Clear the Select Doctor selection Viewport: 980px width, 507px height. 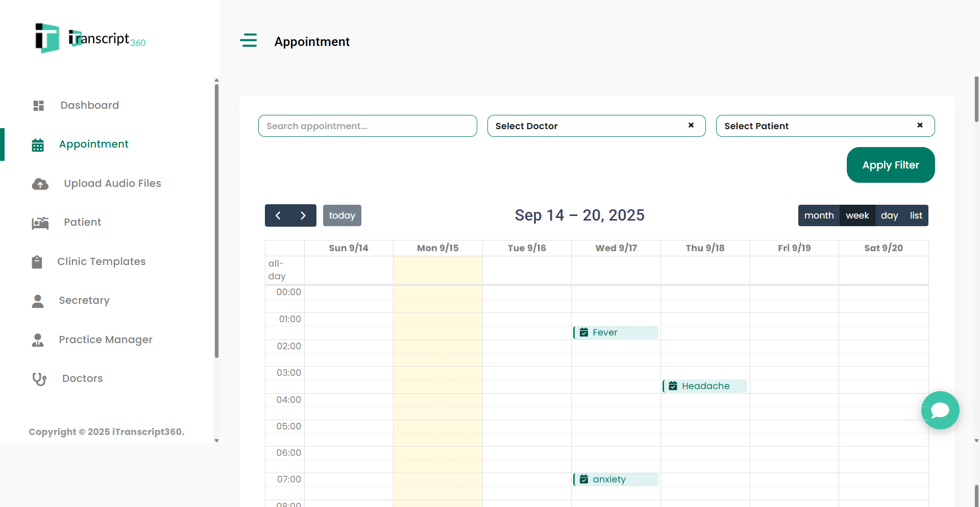(691, 125)
